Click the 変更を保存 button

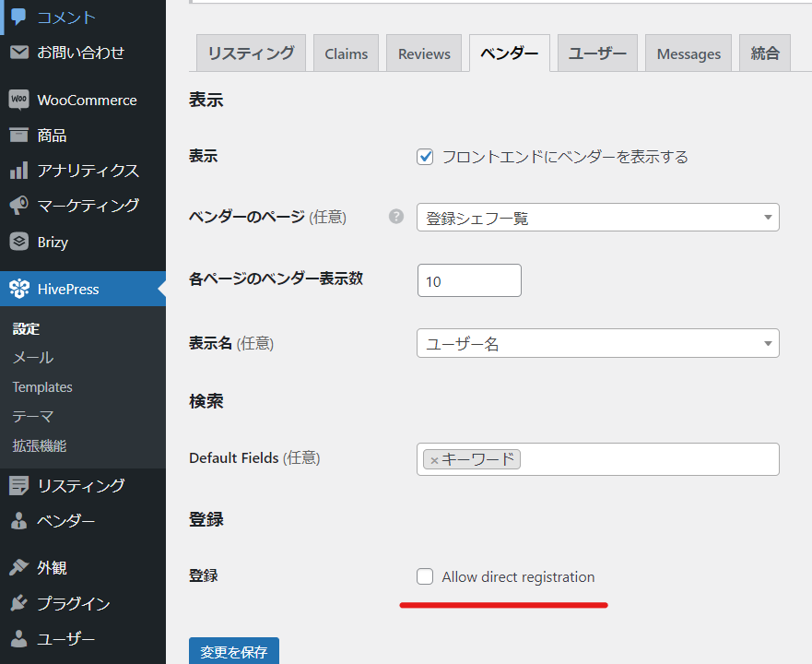(234, 651)
